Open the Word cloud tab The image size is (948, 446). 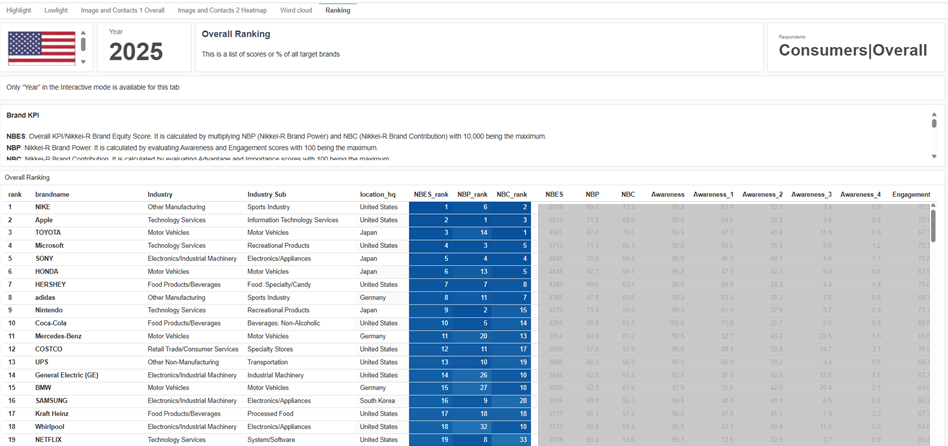coord(295,9)
